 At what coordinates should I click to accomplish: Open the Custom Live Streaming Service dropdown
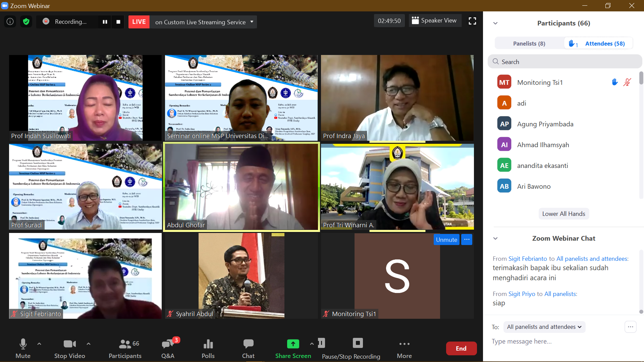[252, 22]
